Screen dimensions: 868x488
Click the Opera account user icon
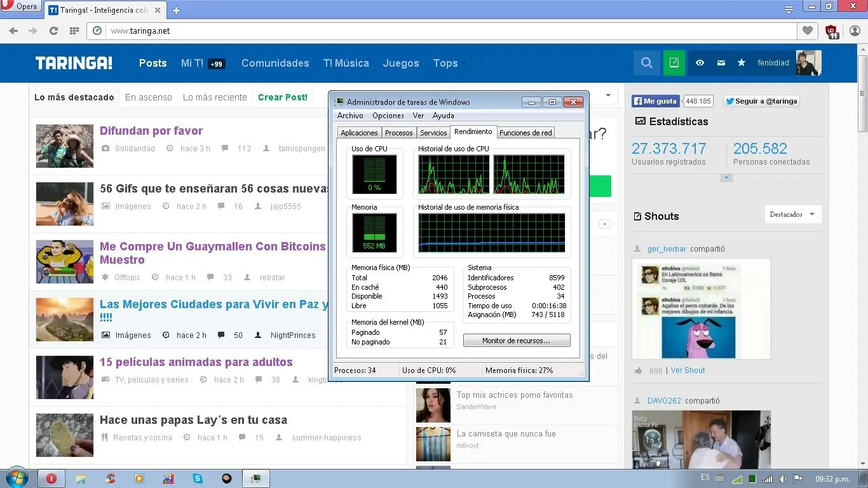point(855,30)
